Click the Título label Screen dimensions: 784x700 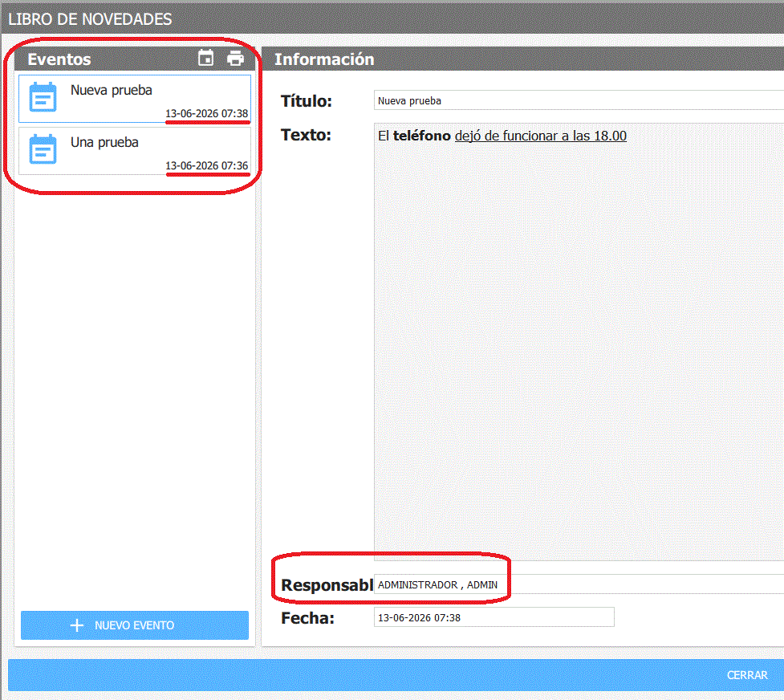[x=306, y=100]
